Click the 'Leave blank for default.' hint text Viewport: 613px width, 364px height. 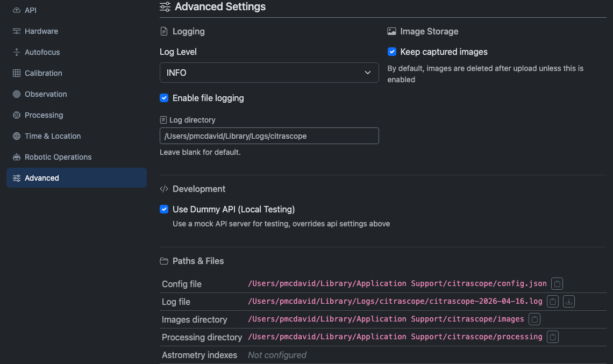[x=200, y=152]
